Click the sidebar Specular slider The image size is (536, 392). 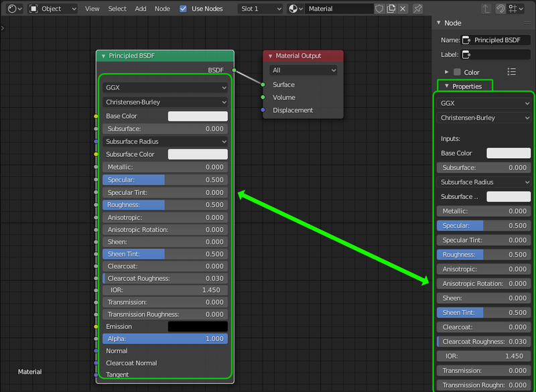tap(484, 226)
